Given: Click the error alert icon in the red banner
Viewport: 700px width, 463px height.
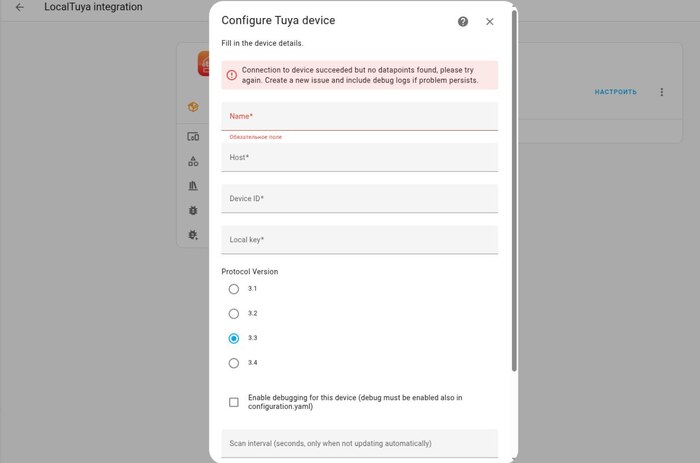Looking at the screenshot, I should click(x=232, y=75).
